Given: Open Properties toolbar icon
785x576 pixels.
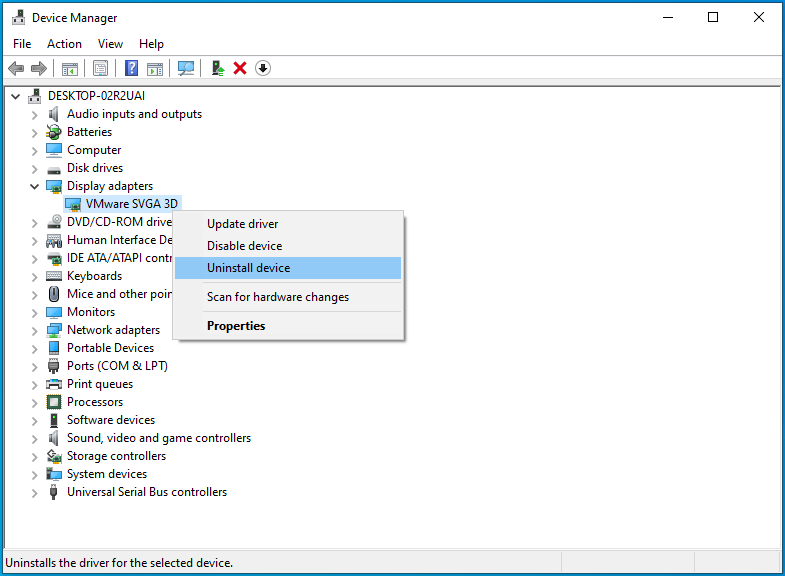Looking at the screenshot, I should click(101, 68).
